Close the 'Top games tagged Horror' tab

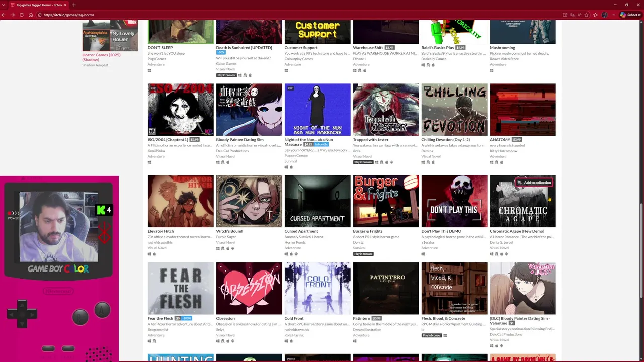65,5
